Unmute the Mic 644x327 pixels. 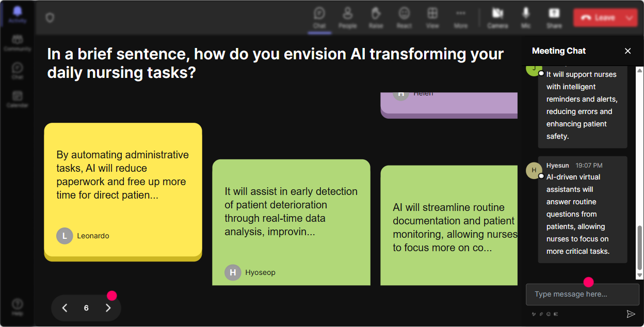coord(526,18)
